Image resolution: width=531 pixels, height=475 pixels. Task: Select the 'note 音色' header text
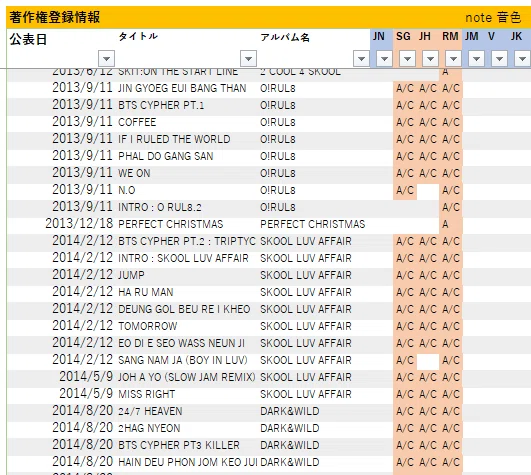click(493, 17)
